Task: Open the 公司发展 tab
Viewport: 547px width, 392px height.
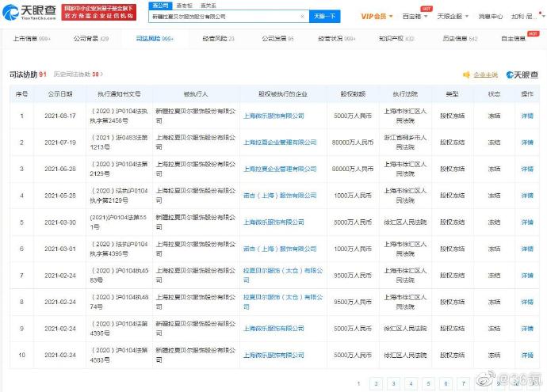Action: click(277, 39)
